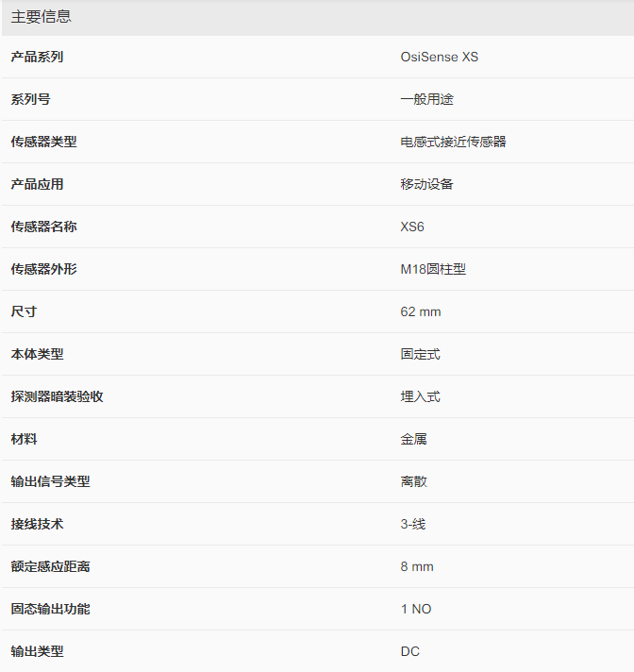This screenshot has height=672, width=634.
Task: Select the 固定式 value
Action: [420, 354]
